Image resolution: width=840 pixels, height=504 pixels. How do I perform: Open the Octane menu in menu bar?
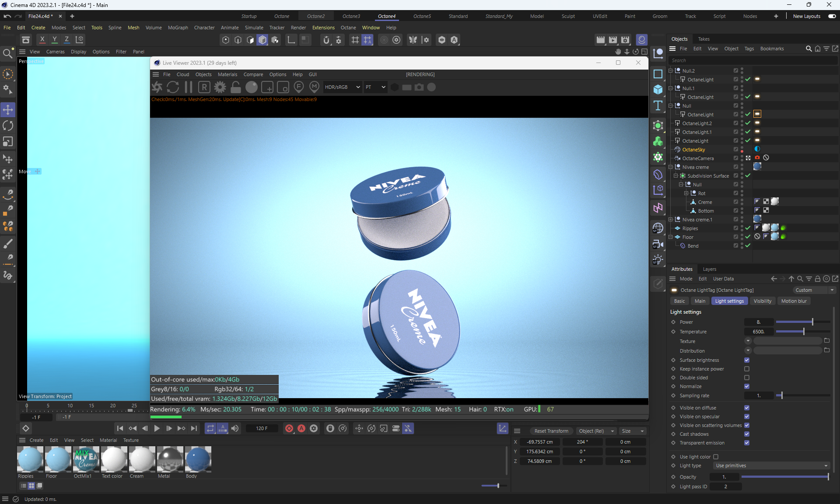point(348,28)
